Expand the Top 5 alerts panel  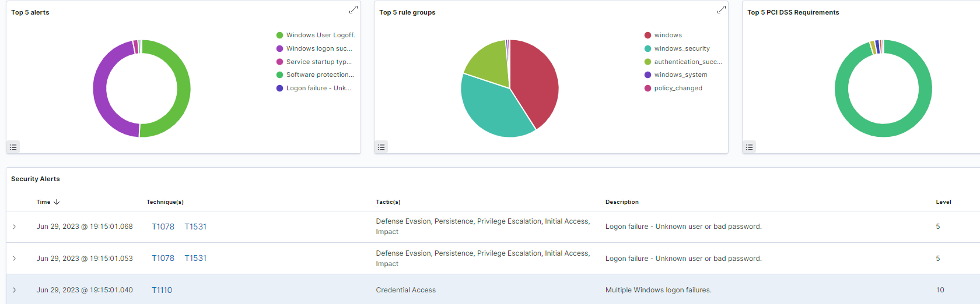353,10
